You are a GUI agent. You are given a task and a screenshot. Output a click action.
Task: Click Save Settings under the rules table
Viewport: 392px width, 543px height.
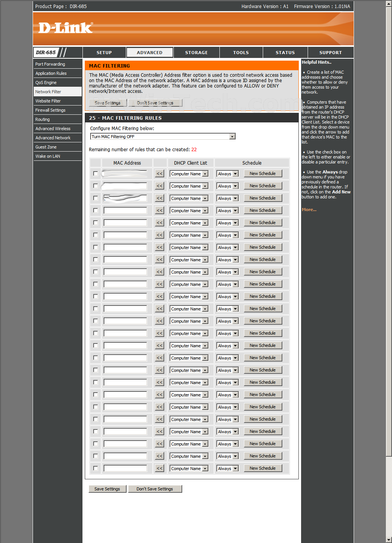click(x=107, y=489)
